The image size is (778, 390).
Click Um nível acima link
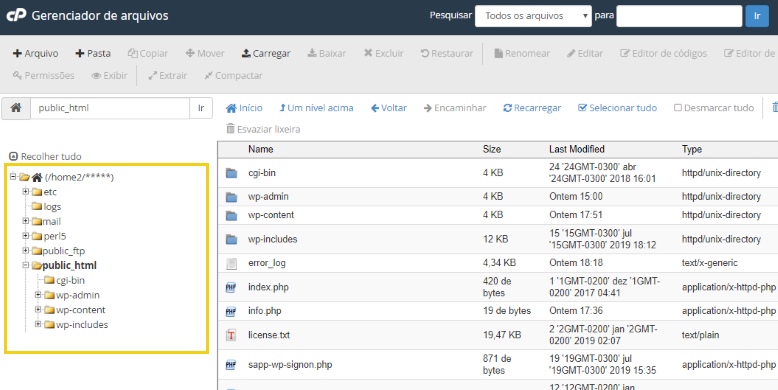317,108
